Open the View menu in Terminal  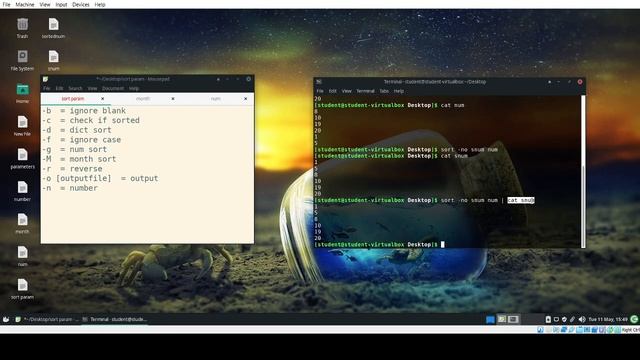pyautogui.click(x=347, y=91)
